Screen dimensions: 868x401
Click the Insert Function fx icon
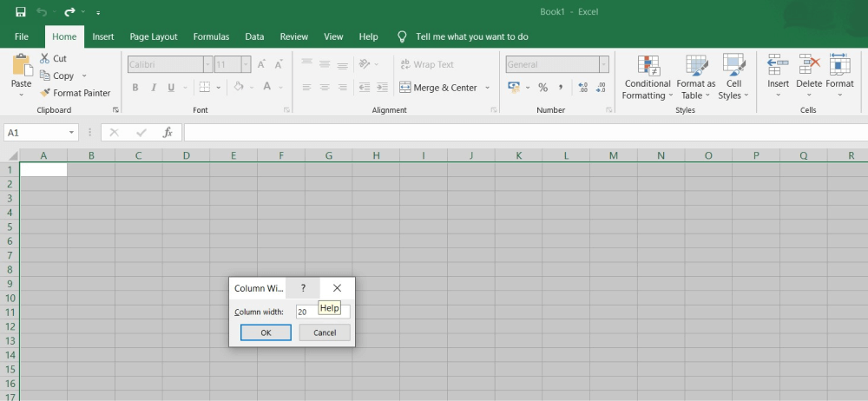click(x=168, y=133)
